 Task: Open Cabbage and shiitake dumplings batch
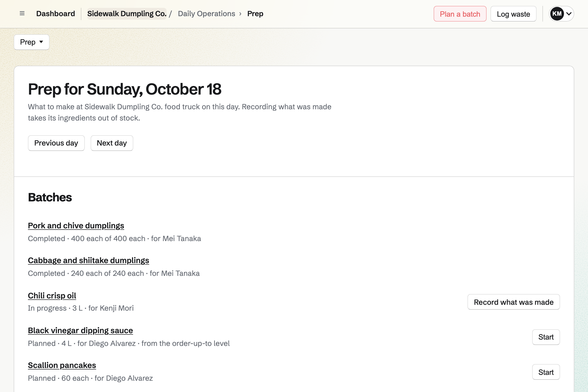[x=88, y=260]
